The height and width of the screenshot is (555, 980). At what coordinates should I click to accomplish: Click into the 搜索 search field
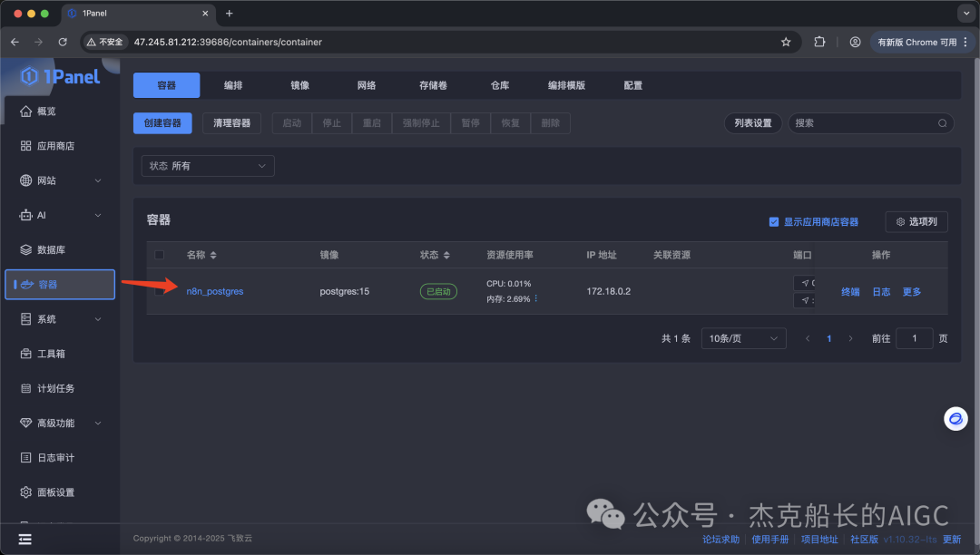[870, 123]
